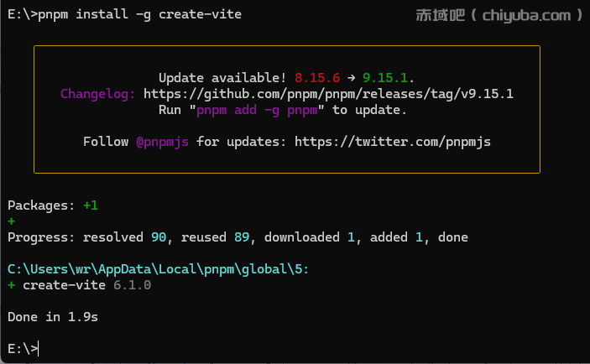Click the final E:\> prompt to focus input

point(23,349)
